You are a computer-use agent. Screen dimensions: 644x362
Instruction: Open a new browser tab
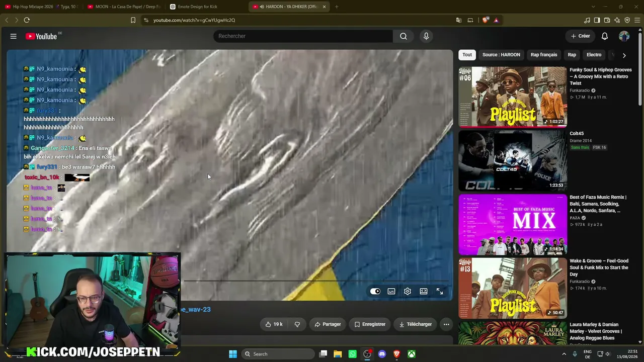[x=337, y=7]
